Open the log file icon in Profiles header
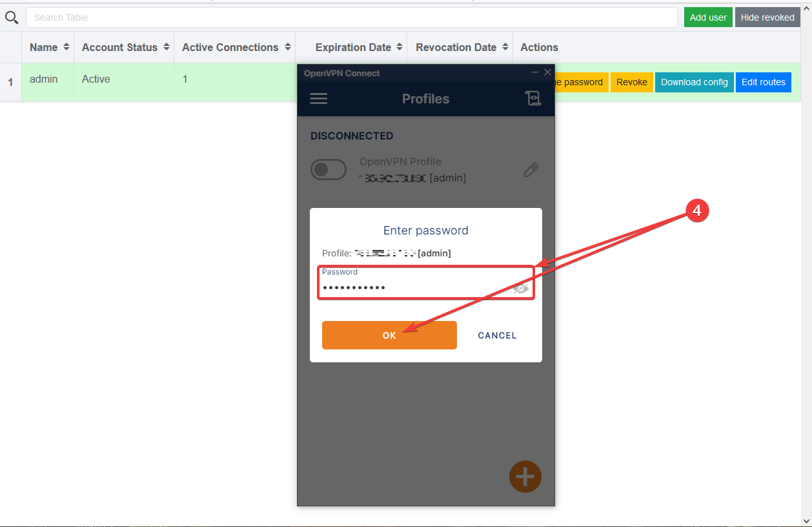The width and height of the screenshot is (812, 527). coord(533,98)
